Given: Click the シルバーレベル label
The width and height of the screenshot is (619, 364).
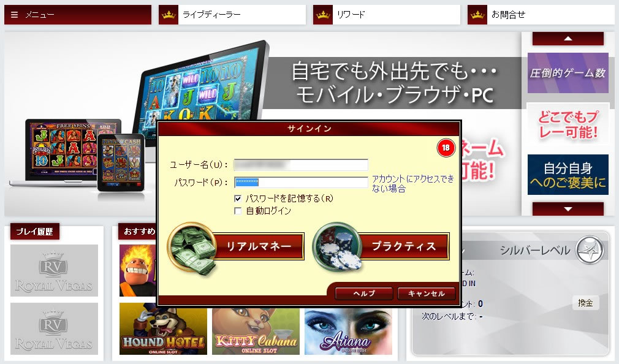Looking at the screenshot, I should tap(535, 250).
